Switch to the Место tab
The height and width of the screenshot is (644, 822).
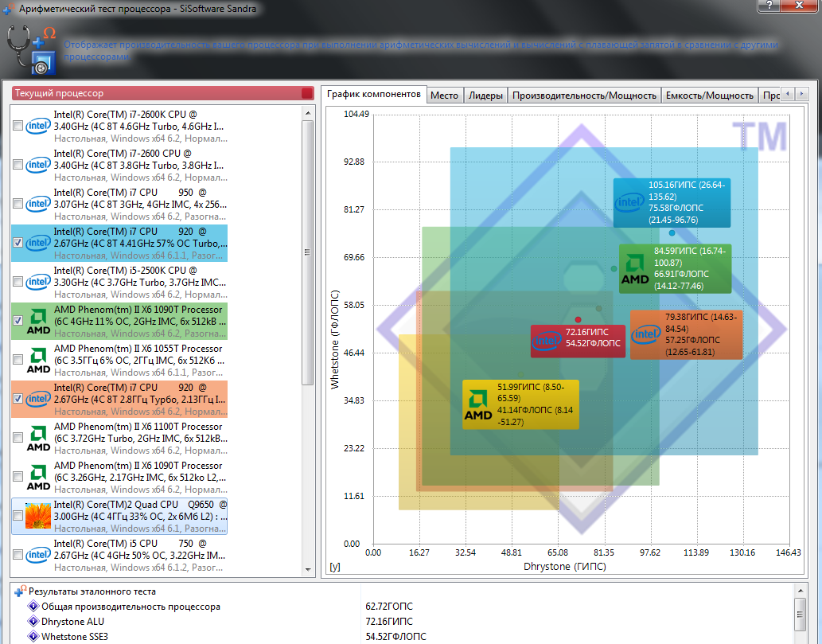445,96
